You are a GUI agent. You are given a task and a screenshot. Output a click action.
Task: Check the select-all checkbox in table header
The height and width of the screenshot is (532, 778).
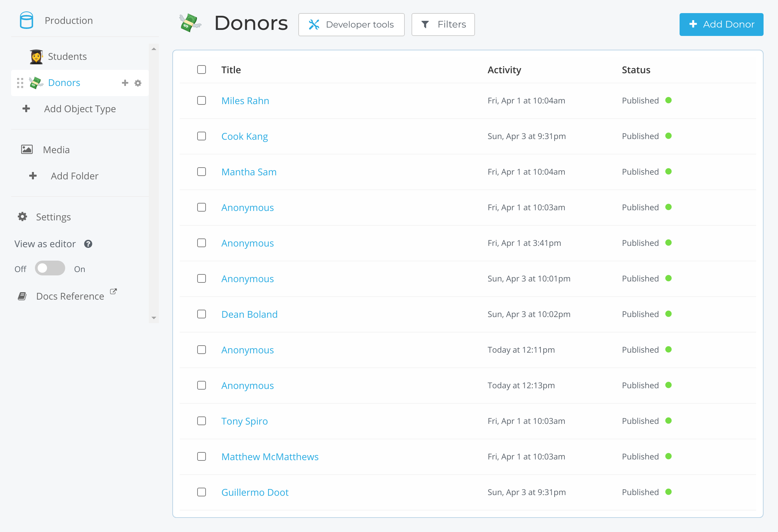coord(202,70)
